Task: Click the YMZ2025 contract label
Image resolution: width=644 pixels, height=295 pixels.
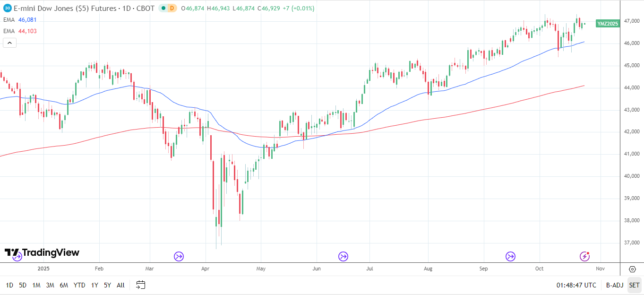Action: click(x=607, y=23)
